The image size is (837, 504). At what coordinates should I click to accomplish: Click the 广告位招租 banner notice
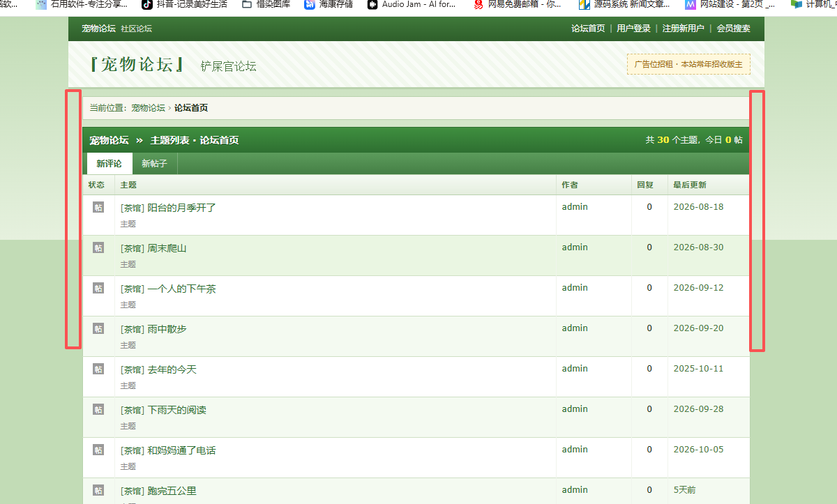[688, 64]
